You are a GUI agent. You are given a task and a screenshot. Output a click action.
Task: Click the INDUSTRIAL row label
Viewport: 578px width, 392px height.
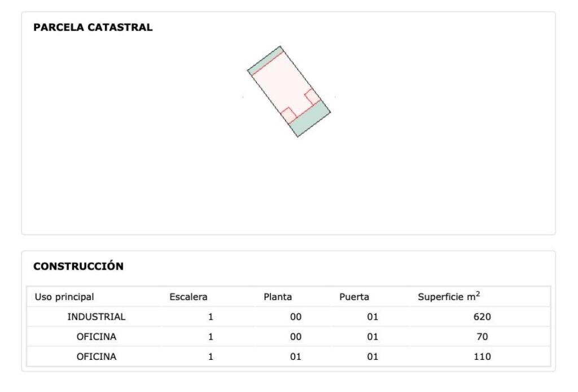pos(96,317)
